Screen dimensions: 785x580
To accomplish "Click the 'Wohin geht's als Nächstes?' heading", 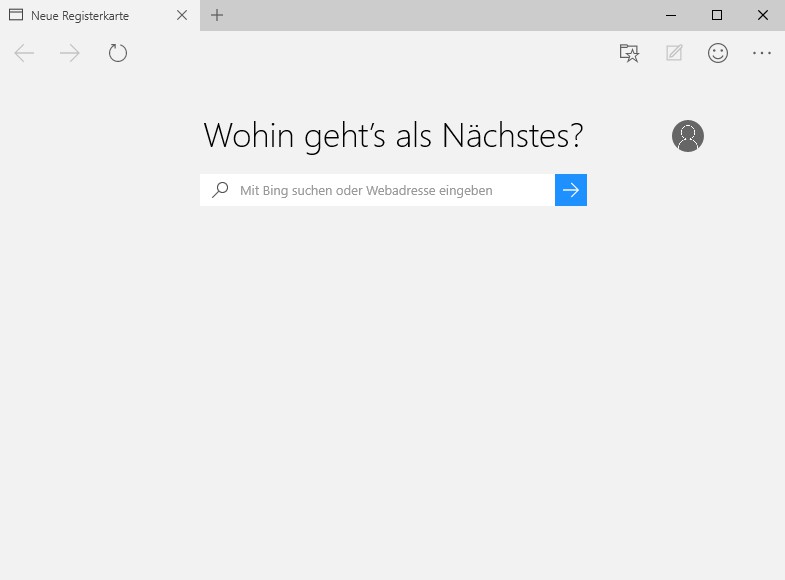I will coord(393,136).
